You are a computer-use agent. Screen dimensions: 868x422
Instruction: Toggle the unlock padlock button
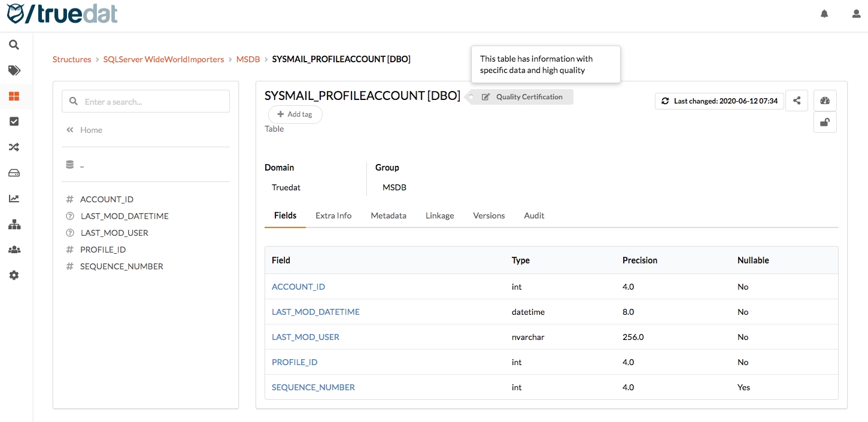825,122
